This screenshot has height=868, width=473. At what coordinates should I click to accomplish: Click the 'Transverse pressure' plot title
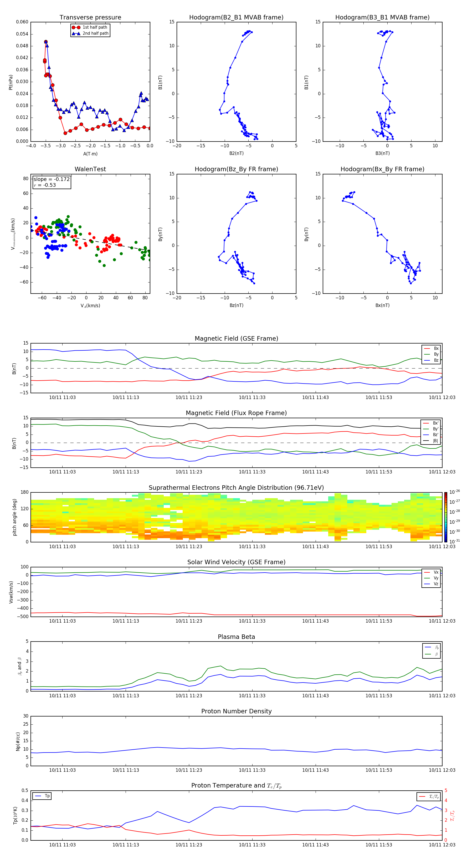click(x=90, y=18)
